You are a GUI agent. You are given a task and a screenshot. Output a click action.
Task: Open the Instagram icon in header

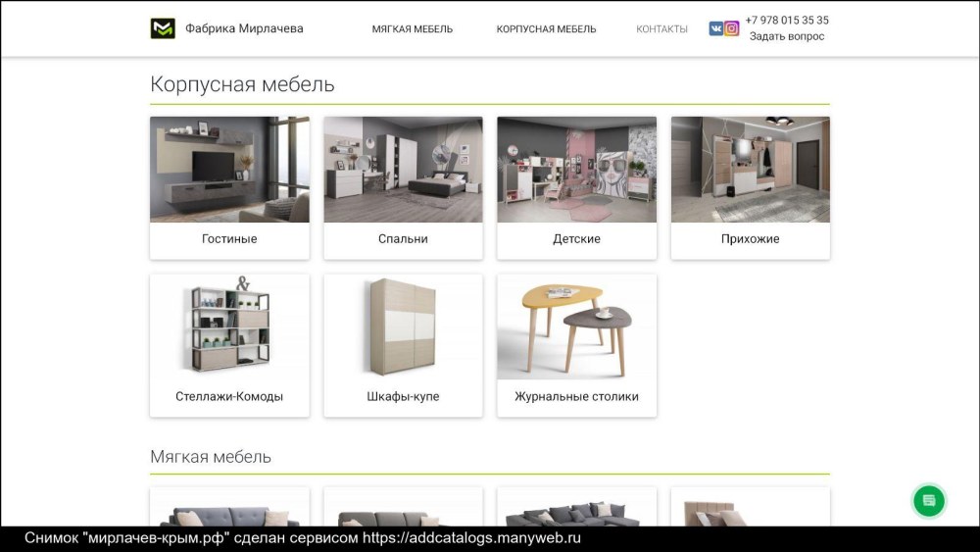click(x=732, y=28)
